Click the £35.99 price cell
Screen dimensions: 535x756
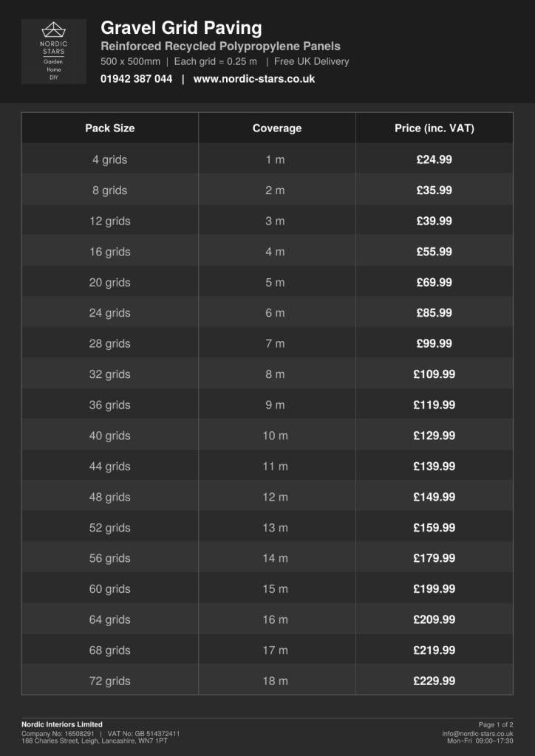[x=435, y=190]
